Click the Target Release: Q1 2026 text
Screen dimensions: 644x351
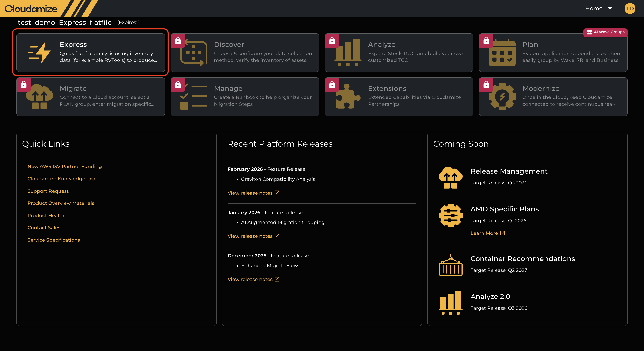click(498, 221)
